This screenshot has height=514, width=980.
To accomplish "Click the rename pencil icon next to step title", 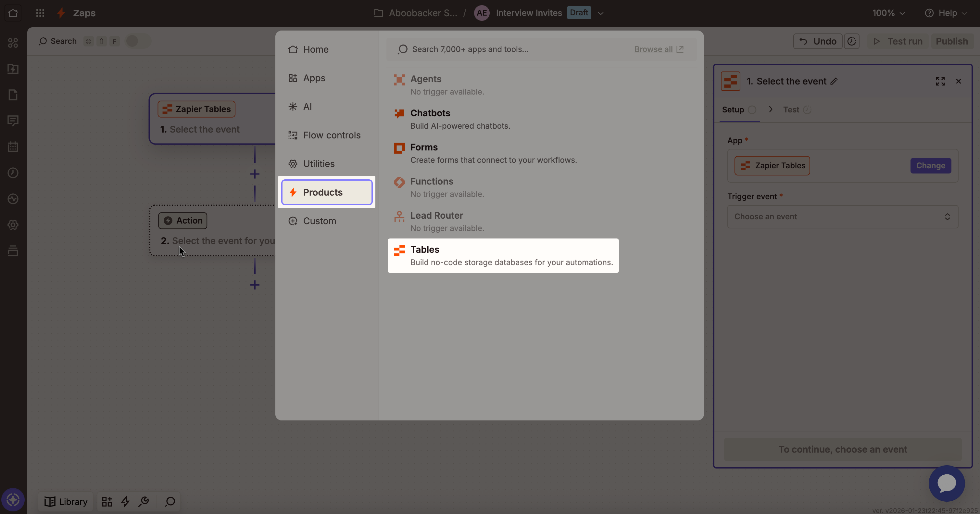I will [x=834, y=81].
